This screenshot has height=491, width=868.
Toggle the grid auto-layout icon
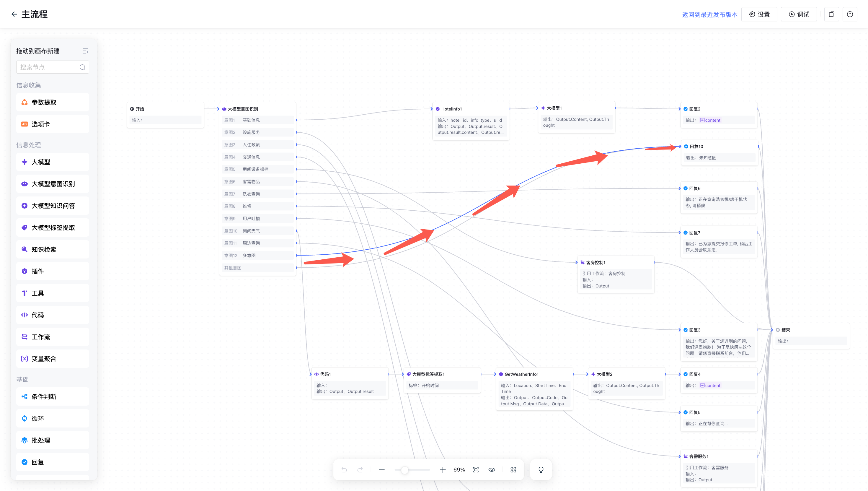513,470
